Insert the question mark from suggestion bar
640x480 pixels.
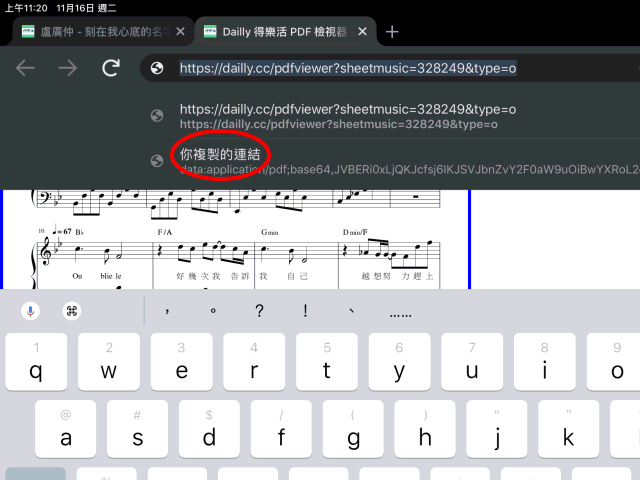(x=259, y=311)
